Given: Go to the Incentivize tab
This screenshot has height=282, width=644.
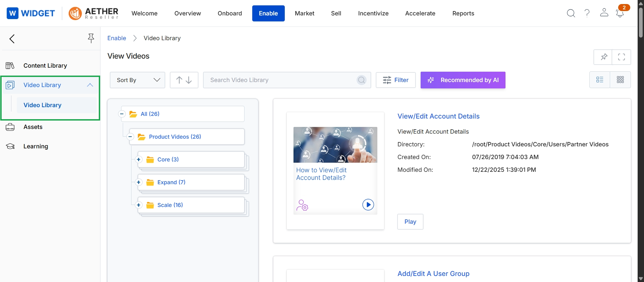Looking at the screenshot, I should tap(373, 13).
